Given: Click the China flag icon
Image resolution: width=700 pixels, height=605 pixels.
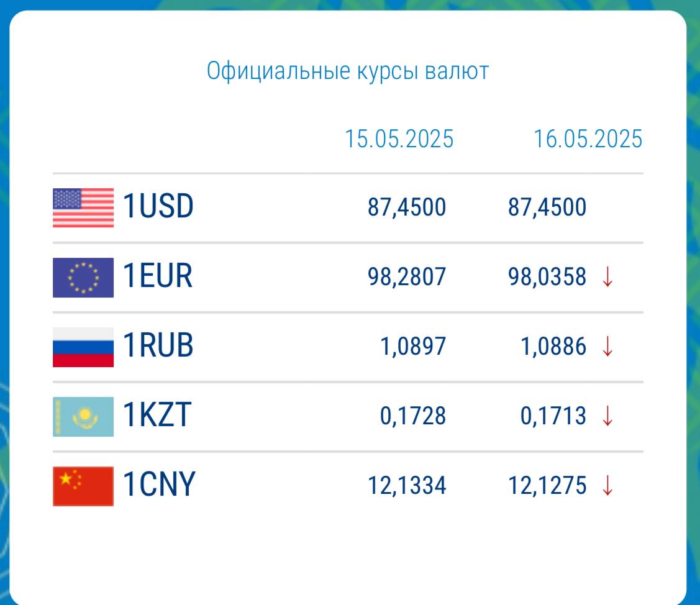Looking at the screenshot, I should 83,486.
